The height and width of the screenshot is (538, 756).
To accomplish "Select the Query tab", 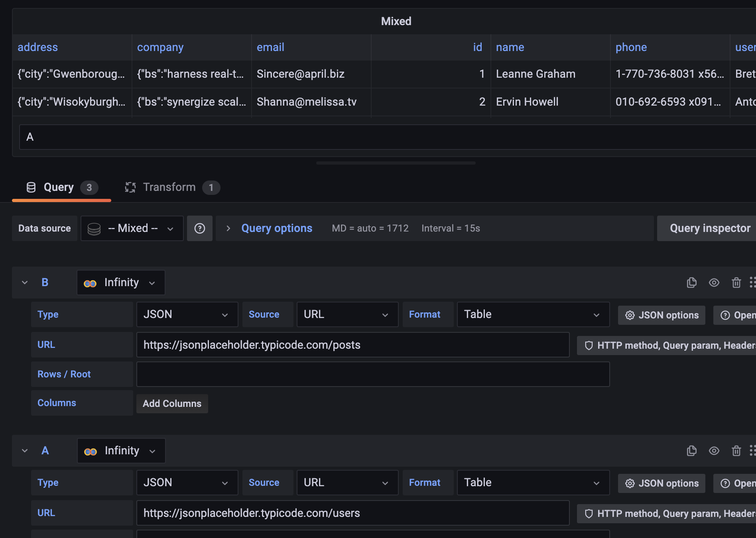I will tap(59, 187).
